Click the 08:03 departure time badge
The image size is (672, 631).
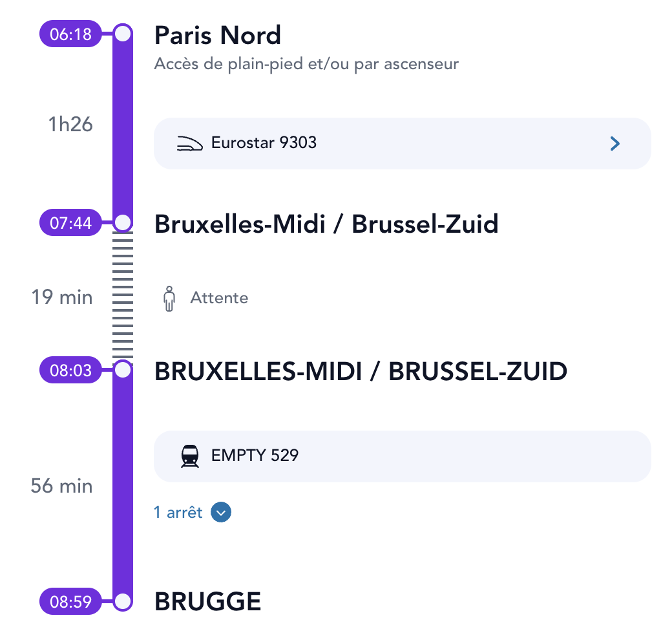tap(70, 370)
